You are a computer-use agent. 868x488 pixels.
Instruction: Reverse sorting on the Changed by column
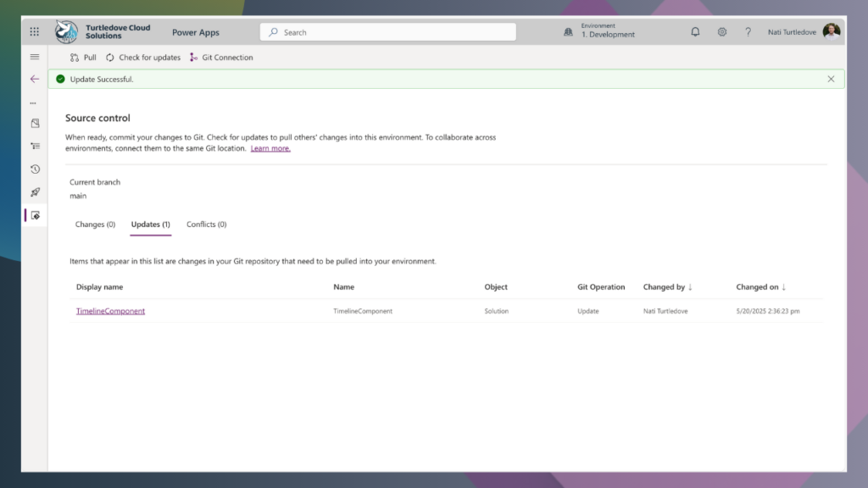click(668, 286)
